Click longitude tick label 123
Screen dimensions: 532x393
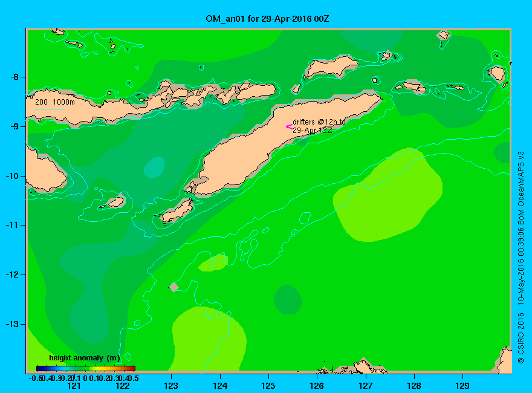pyautogui.click(x=171, y=386)
